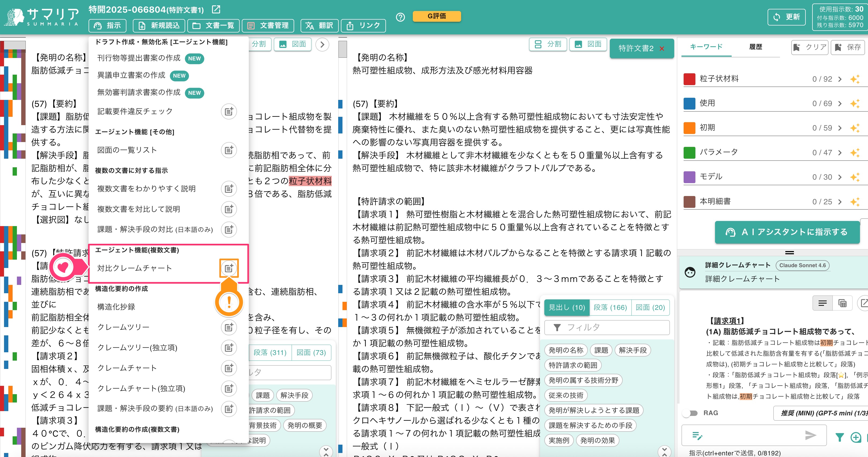Click the 更新 refresh button
Viewport: 868px width, 457px height.
(x=786, y=17)
